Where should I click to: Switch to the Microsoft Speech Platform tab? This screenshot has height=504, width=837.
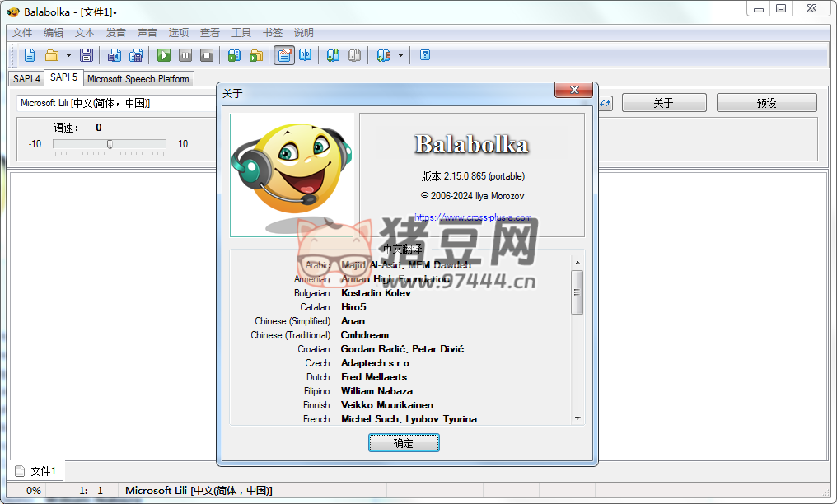(138, 79)
